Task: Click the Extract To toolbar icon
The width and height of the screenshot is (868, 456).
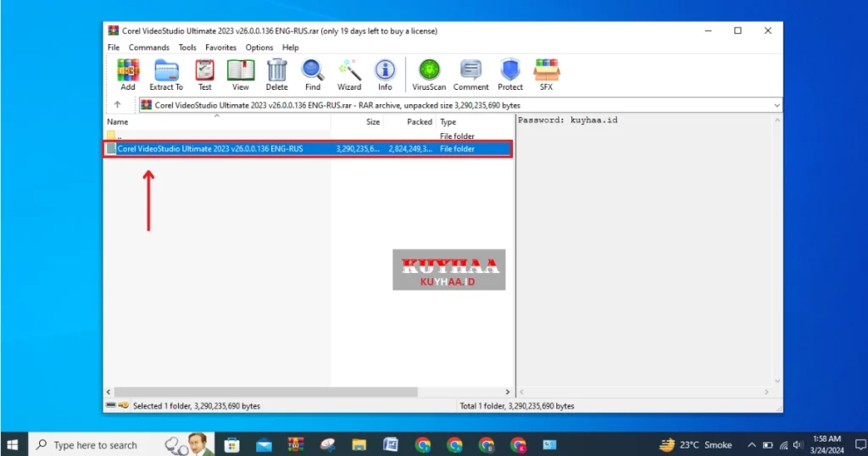Action: pos(166,75)
